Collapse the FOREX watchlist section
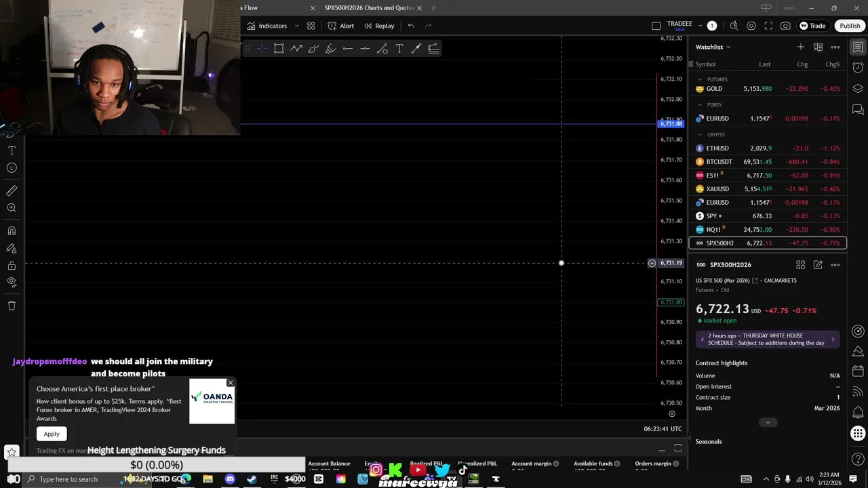The height and width of the screenshot is (488, 868). tap(700, 105)
